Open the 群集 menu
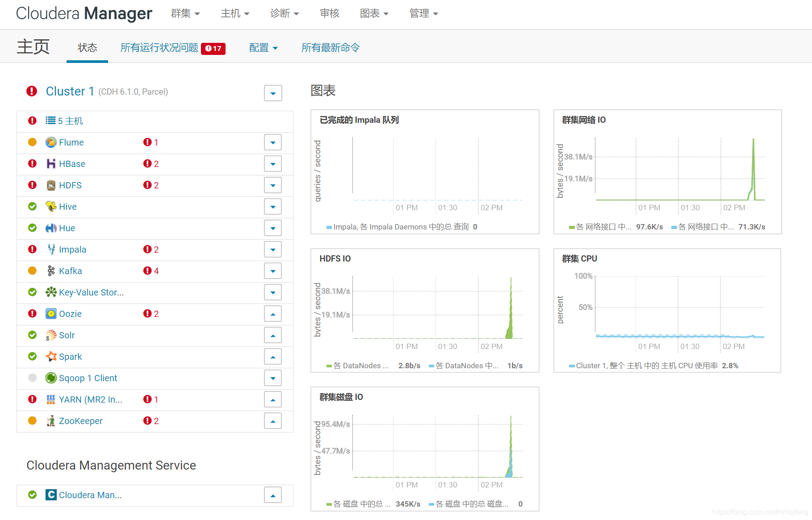The image size is (812, 520). pyautogui.click(x=185, y=14)
